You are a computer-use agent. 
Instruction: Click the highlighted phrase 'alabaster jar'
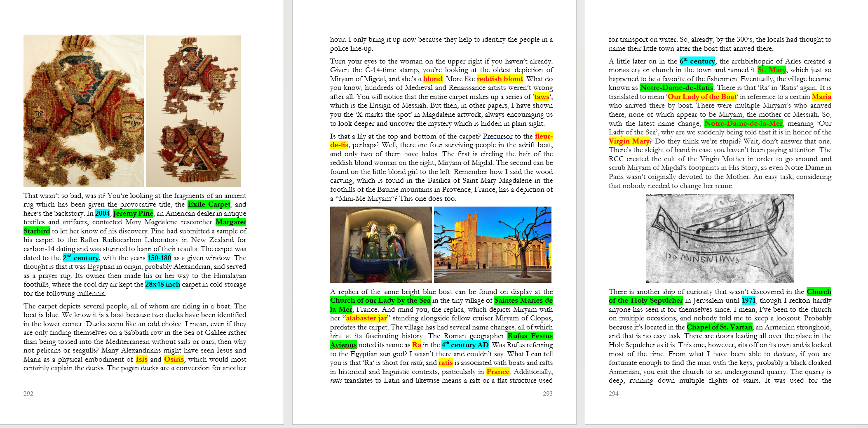point(366,318)
